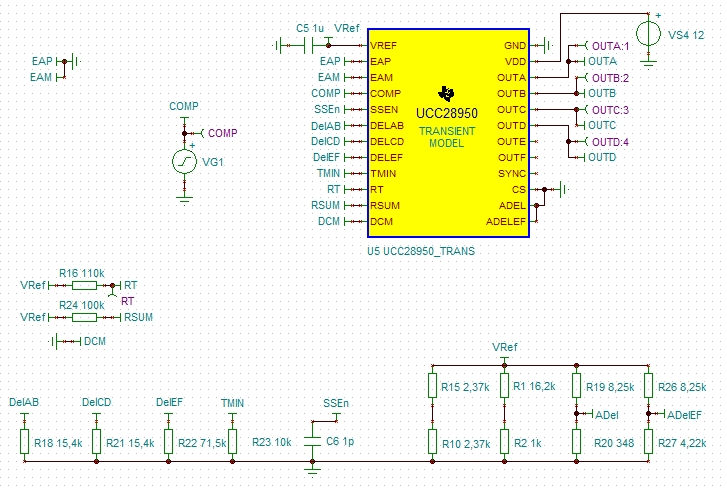Click the DELAB pin on the chip
Screen dimensions: 727x489
coord(387,126)
